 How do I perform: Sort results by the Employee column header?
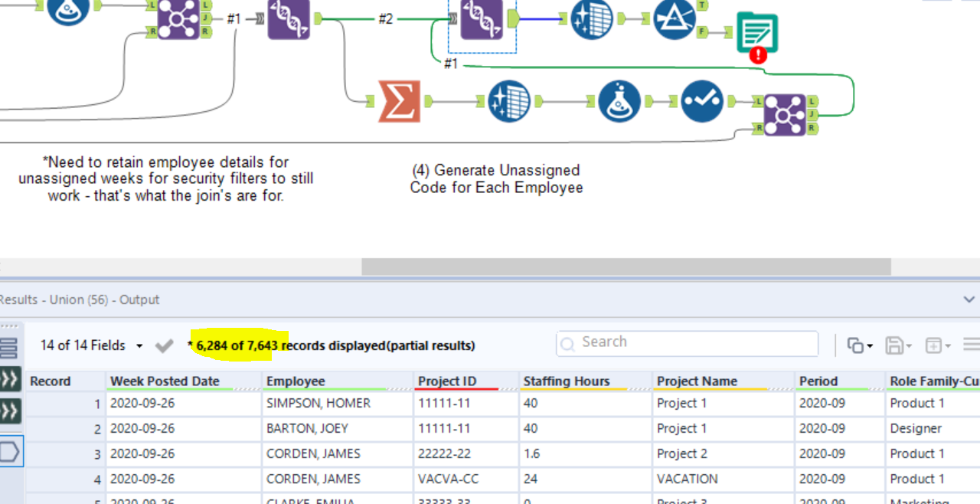pos(296,381)
